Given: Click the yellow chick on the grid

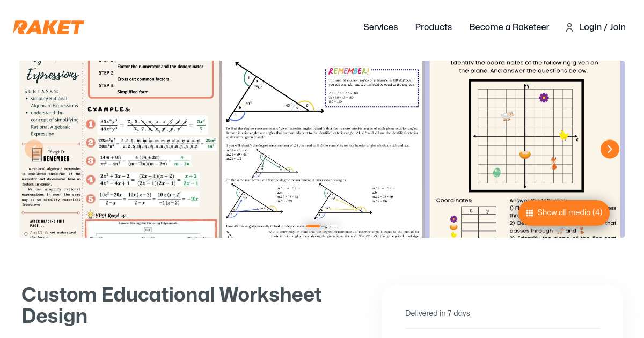Looking at the screenshot, I should [563, 135].
